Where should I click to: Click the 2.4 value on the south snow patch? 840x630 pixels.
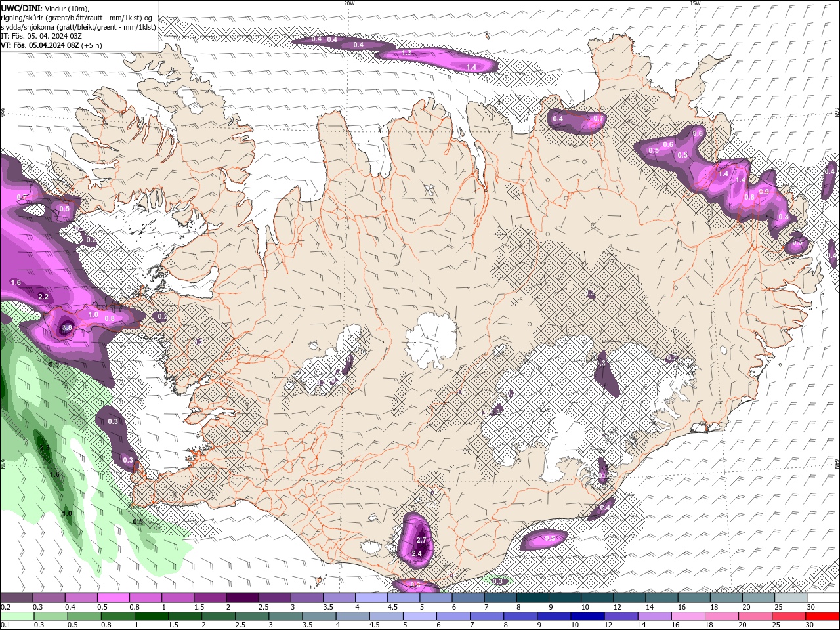click(x=417, y=553)
